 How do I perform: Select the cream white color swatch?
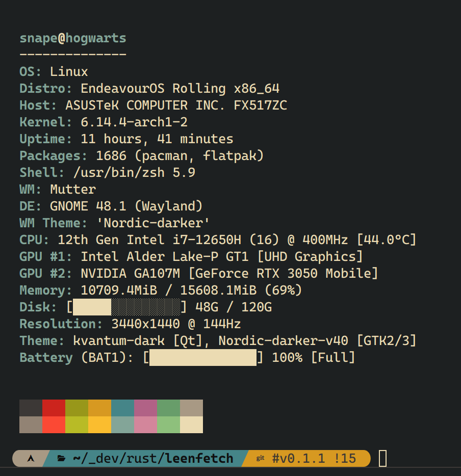click(192, 425)
